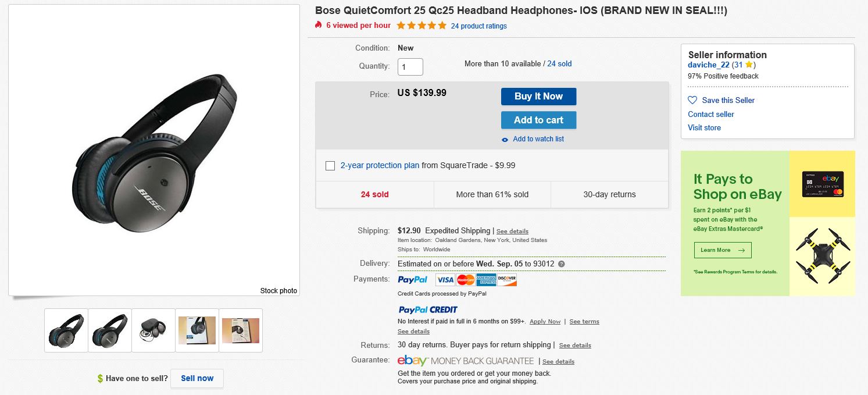868x395 pixels.
Task: Click the Visa card icon
Action: click(445, 280)
